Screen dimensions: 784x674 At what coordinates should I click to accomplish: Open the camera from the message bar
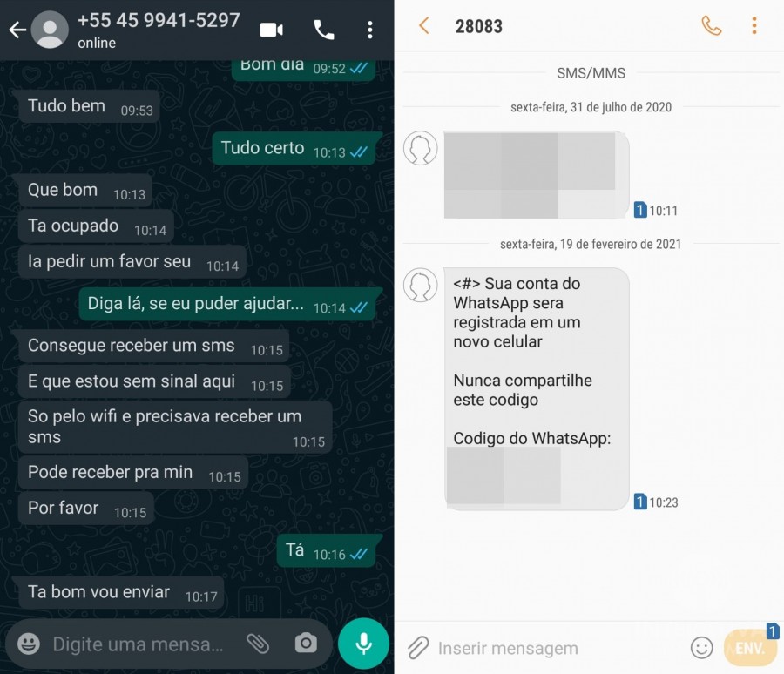[x=306, y=644]
